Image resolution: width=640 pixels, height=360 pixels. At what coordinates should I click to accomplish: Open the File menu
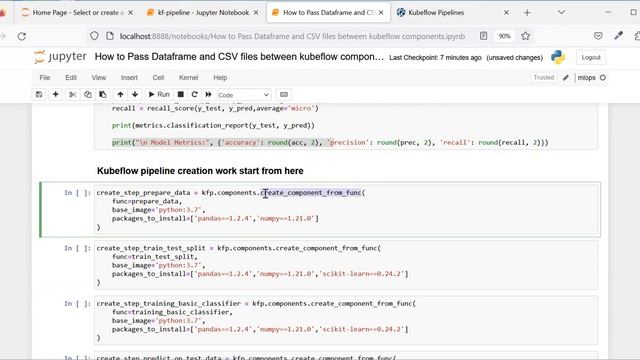45,78
